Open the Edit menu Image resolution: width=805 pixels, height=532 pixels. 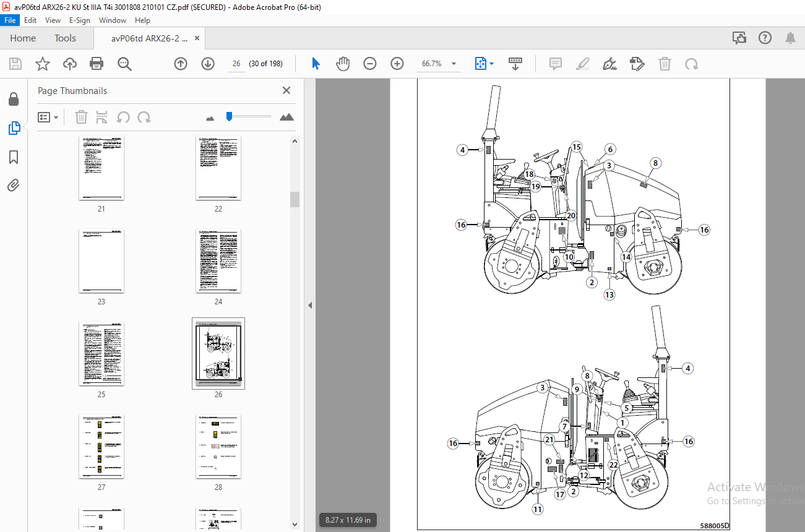pyautogui.click(x=30, y=20)
